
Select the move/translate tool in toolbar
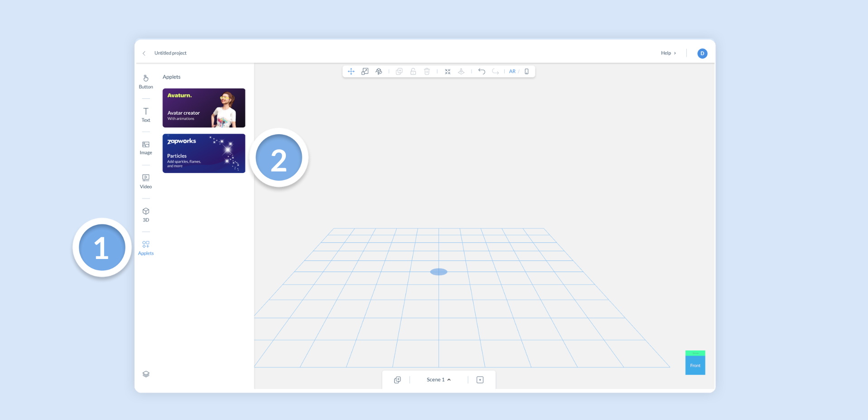[x=351, y=71]
